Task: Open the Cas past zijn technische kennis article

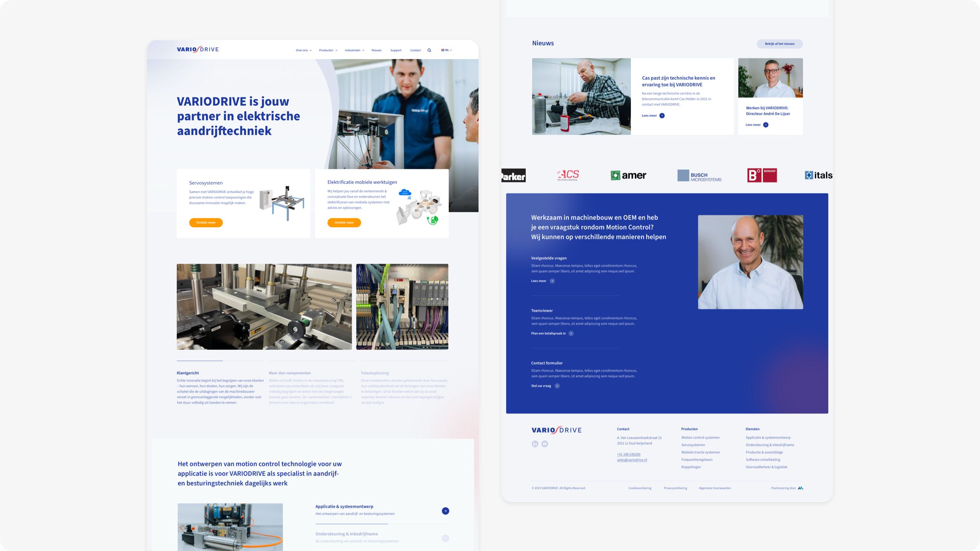Action: pos(678,81)
